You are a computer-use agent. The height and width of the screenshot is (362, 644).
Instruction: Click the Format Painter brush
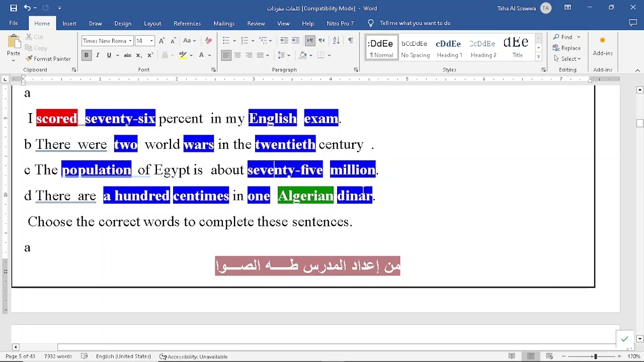48,59
